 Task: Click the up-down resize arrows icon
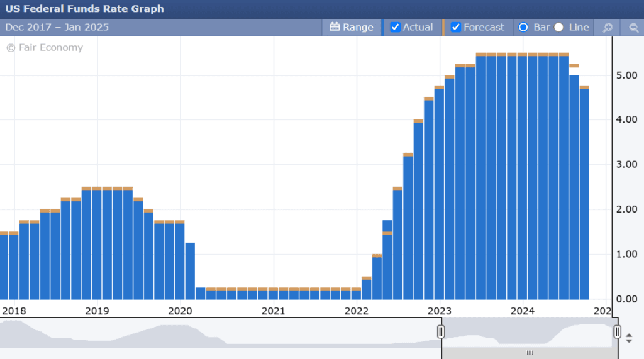(629, 338)
